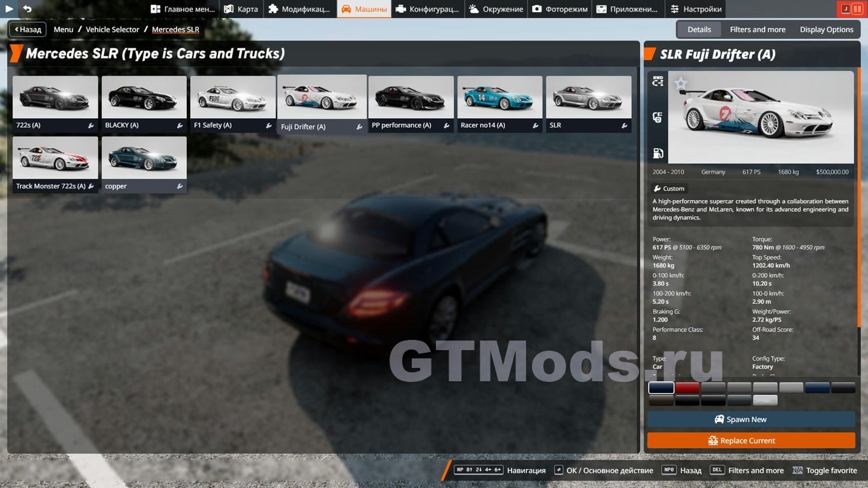The height and width of the screenshot is (488, 868).
Task: Click the fuel pump icon in details panel
Action: 658,153
